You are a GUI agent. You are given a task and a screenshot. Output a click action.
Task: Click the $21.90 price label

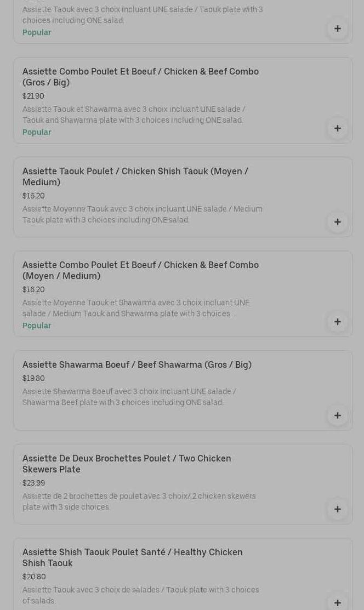point(33,96)
